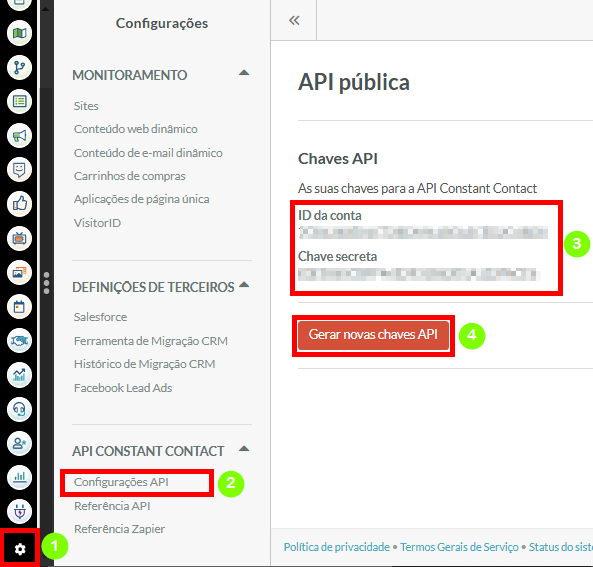The image size is (593, 567).
Task: Open Conteúdo de e-mail dinâmico
Action: click(x=148, y=153)
